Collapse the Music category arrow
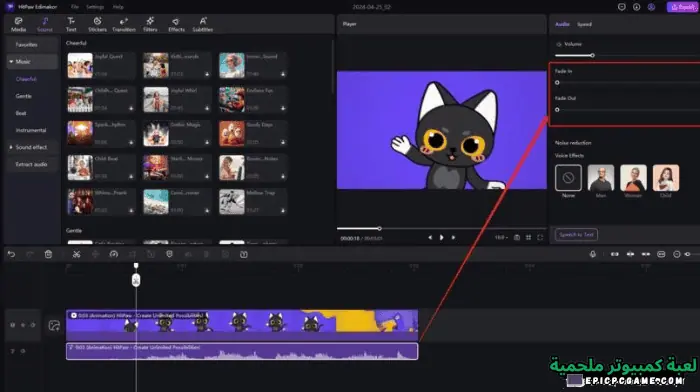Screen dimensions: 700x392 coord(11,62)
